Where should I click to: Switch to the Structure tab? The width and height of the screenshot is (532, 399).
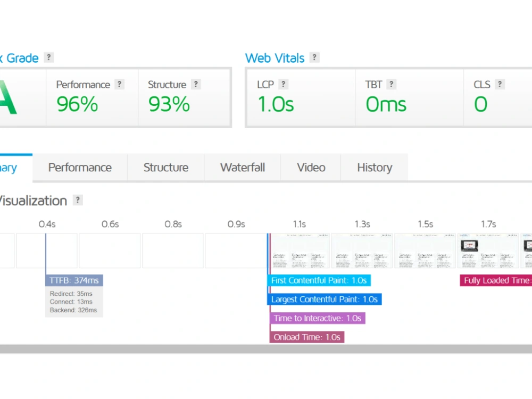[x=166, y=168]
